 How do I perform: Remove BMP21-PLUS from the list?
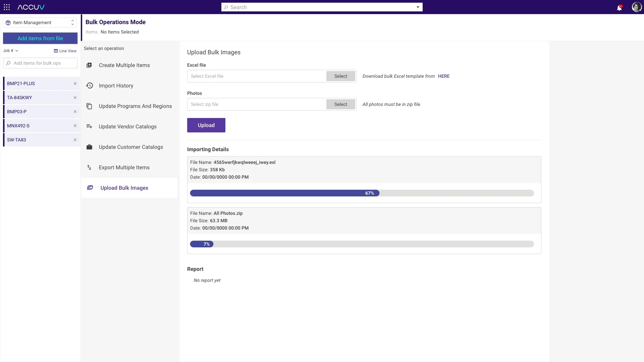point(75,83)
